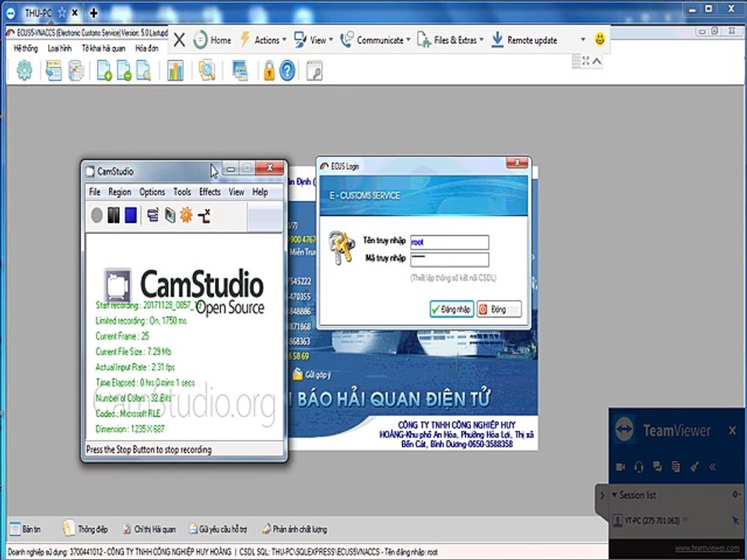Click CamStudio red autopan toolbar icon
Image resolution: width=747 pixels, height=560 pixels.
(x=205, y=215)
